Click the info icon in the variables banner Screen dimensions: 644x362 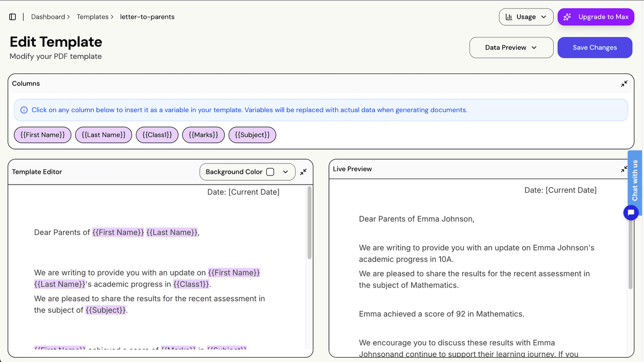(24, 109)
